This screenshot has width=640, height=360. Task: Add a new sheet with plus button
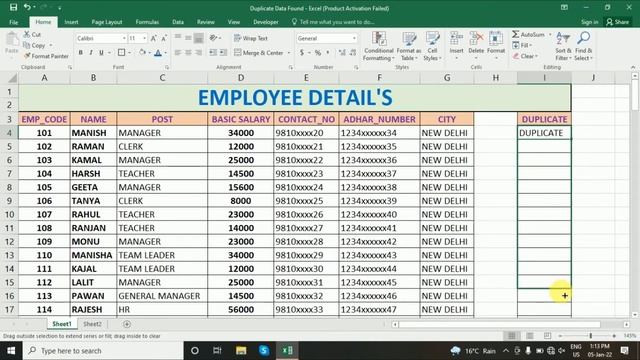[127, 324]
